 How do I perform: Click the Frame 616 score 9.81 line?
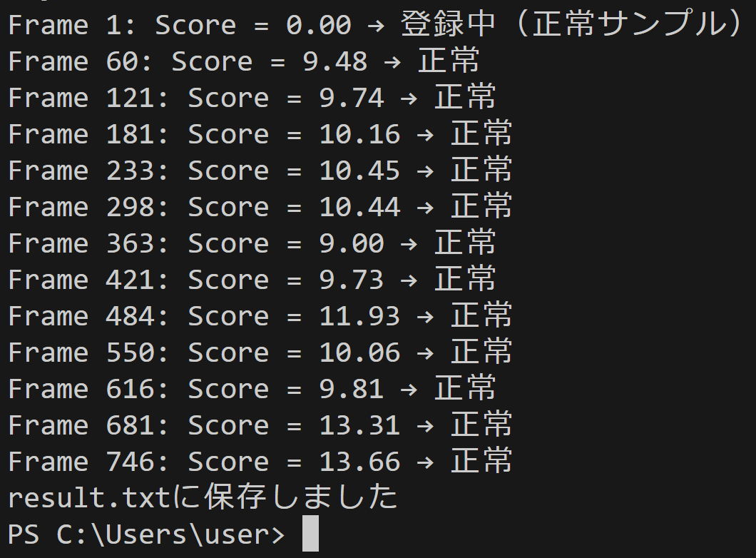pos(252,388)
